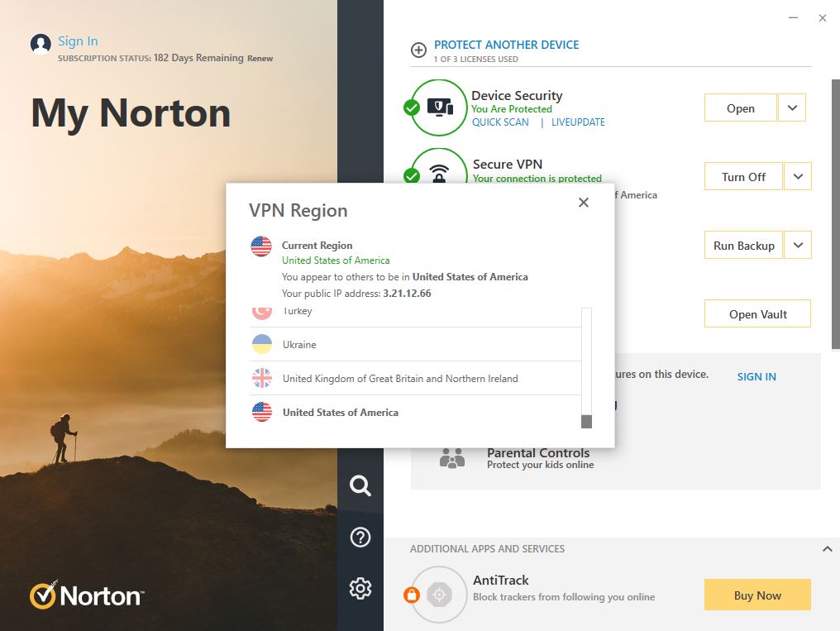Click the Device Security monitor icon
This screenshot has height=631, width=840.
(x=440, y=108)
